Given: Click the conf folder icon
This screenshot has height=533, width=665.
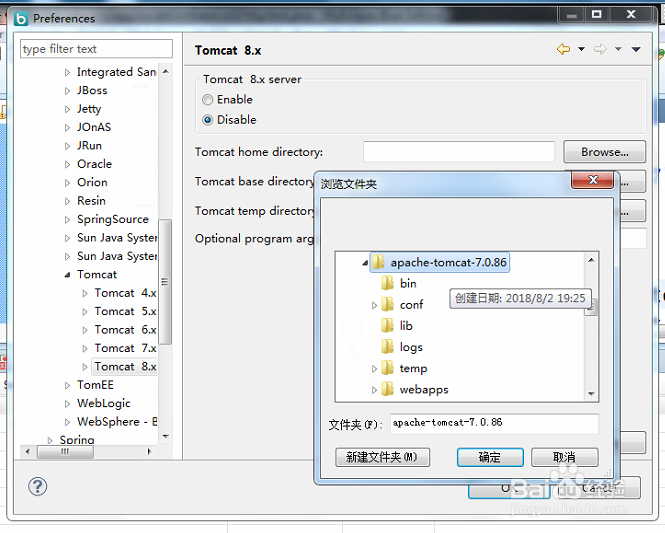Looking at the screenshot, I should pos(387,304).
